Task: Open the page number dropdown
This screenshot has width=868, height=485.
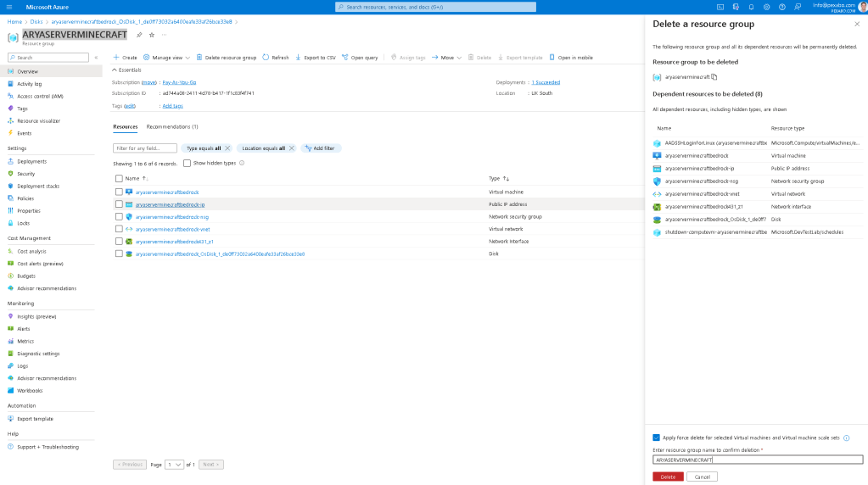Action: [175, 465]
